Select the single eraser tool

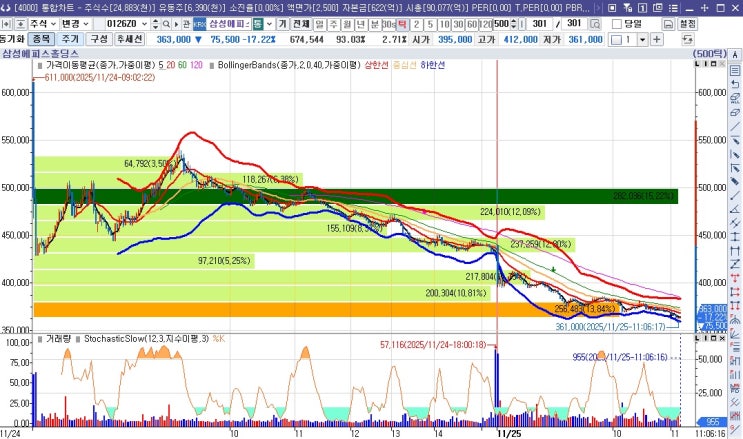point(734,112)
